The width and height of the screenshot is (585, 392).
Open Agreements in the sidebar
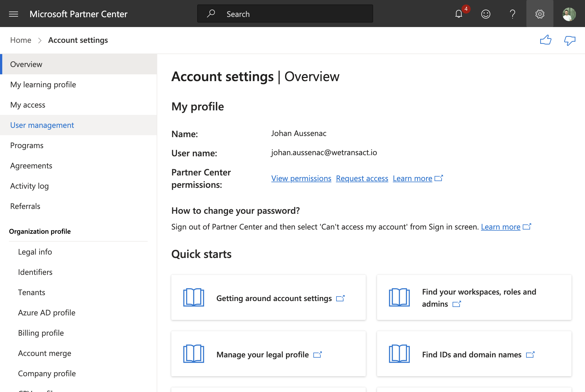(78, 166)
